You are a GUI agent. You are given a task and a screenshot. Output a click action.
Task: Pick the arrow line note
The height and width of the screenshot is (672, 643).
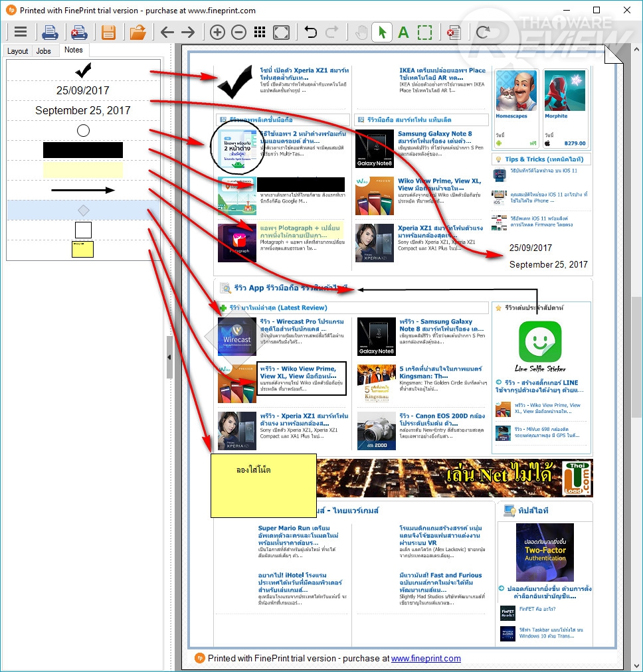(x=83, y=191)
